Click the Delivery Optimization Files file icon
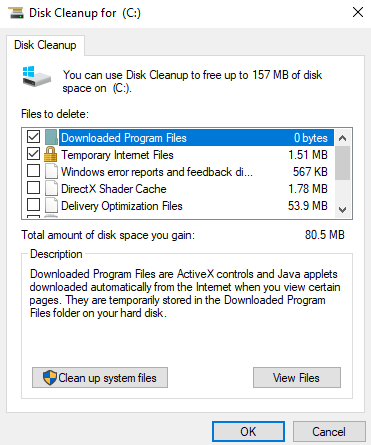 pyautogui.click(x=51, y=205)
